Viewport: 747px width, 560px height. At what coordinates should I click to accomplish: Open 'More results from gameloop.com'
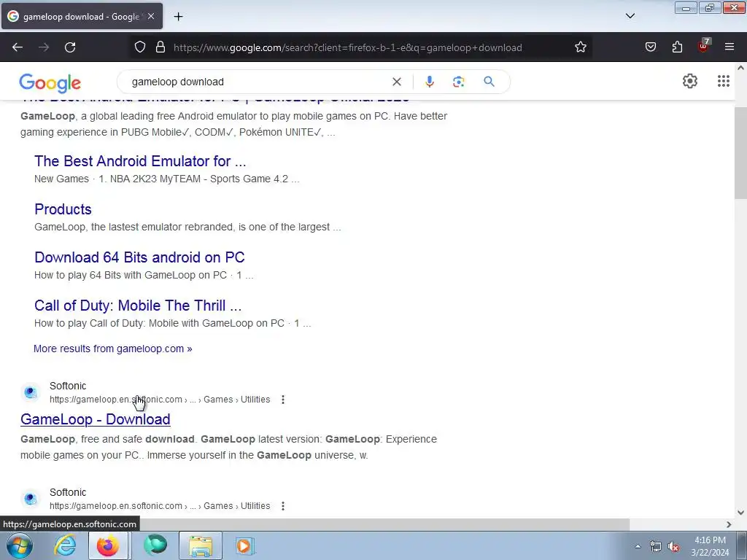[x=113, y=349]
